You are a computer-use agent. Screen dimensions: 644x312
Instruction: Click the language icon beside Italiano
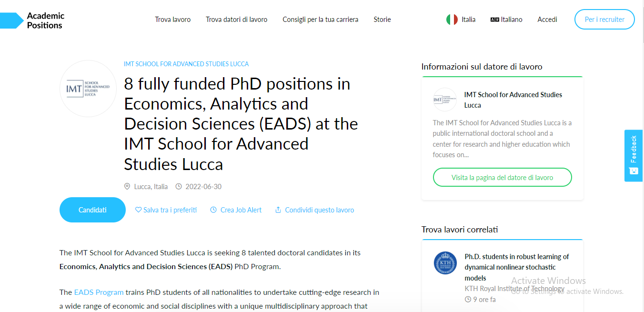[x=495, y=20]
